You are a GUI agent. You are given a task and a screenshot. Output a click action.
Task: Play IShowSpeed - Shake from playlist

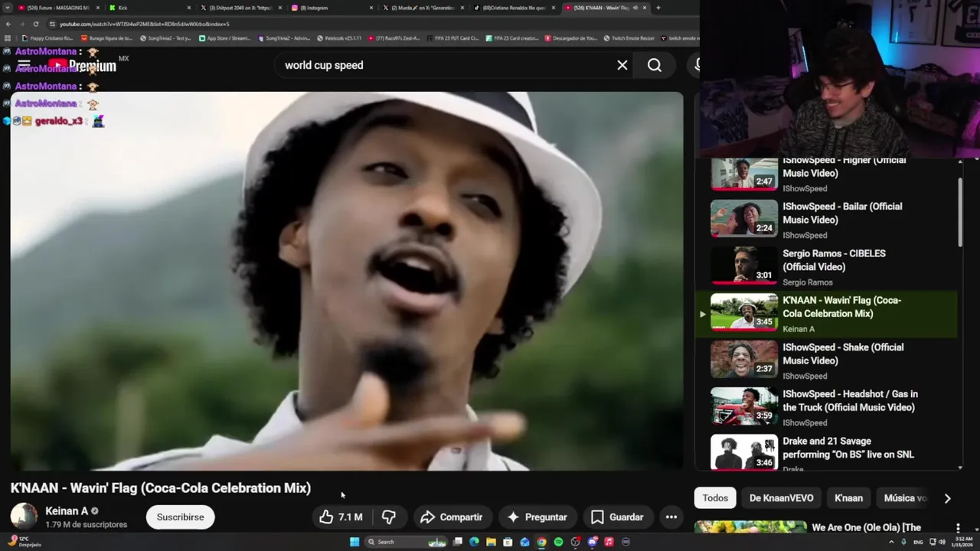[x=825, y=360]
